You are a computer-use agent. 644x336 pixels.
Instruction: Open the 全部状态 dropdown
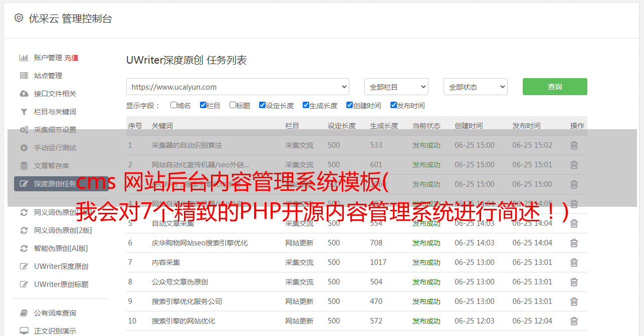point(476,87)
